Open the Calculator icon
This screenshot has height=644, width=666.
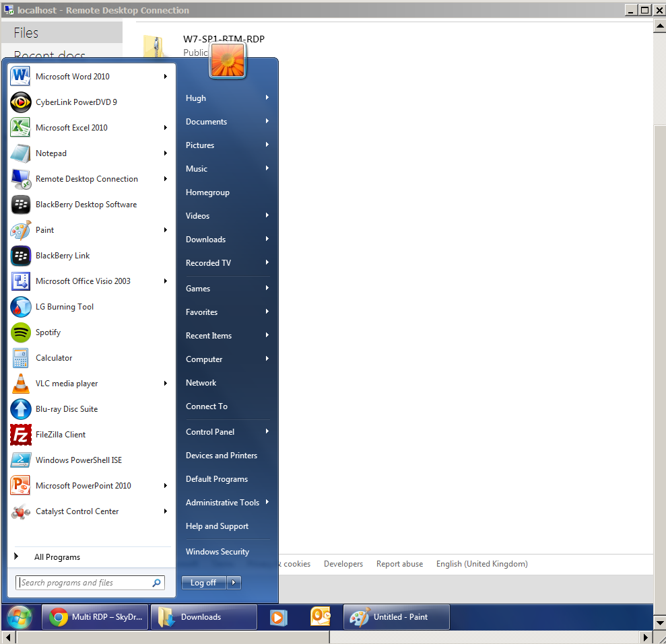20,358
